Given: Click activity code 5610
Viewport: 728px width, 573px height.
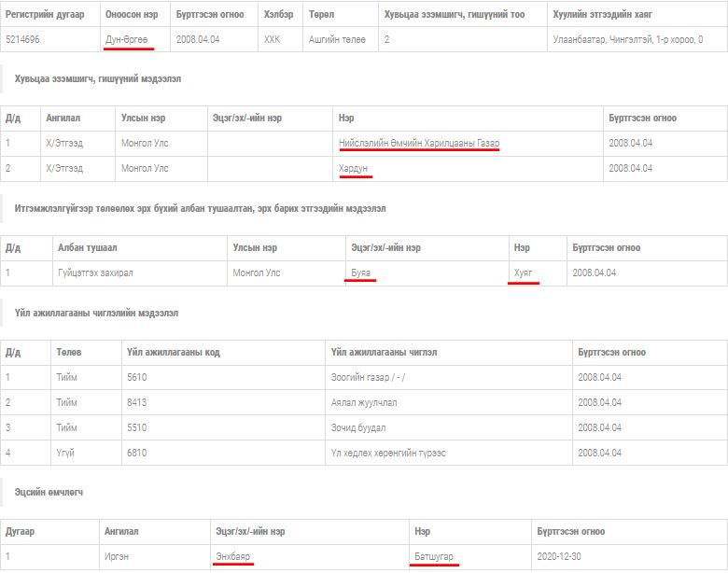Looking at the screenshot, I should coord(137,377).
